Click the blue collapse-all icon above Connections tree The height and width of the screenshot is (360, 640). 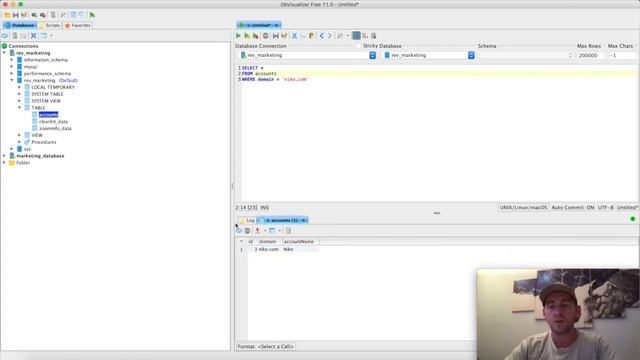[x=33, y=36]
